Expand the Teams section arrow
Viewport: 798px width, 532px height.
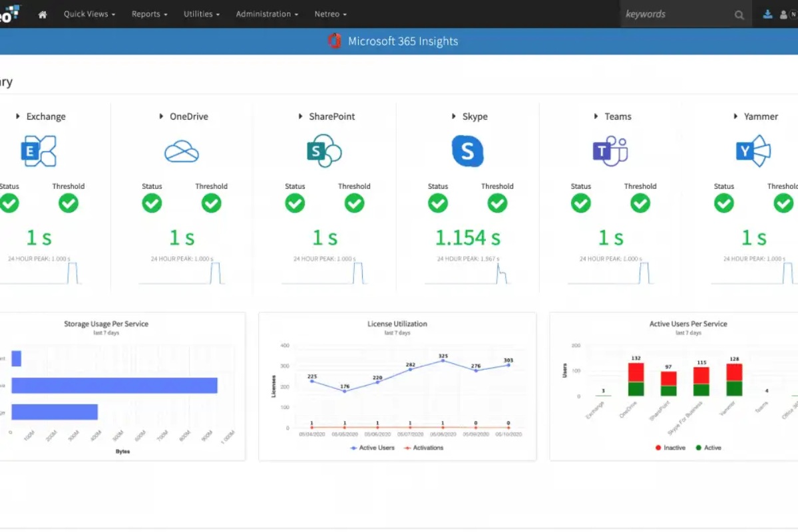596,116
